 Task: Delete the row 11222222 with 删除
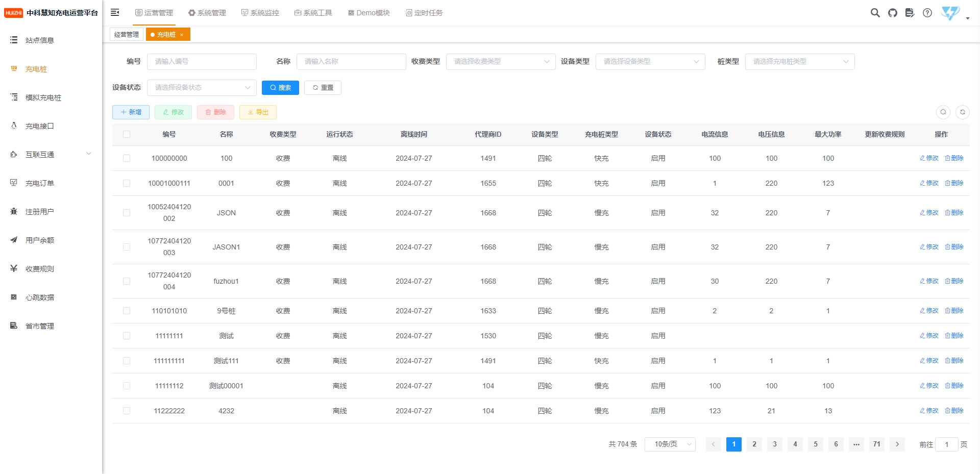point(954,411)
